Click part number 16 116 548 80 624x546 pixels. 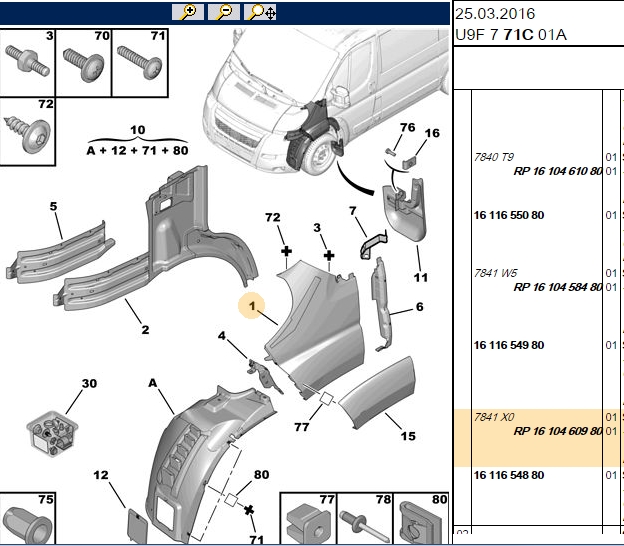point(509,475)
